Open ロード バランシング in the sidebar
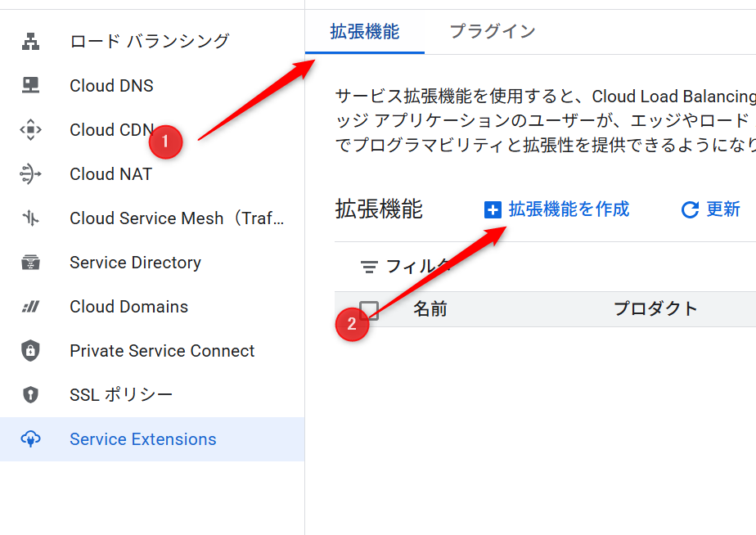 click(x=150, y=41)
